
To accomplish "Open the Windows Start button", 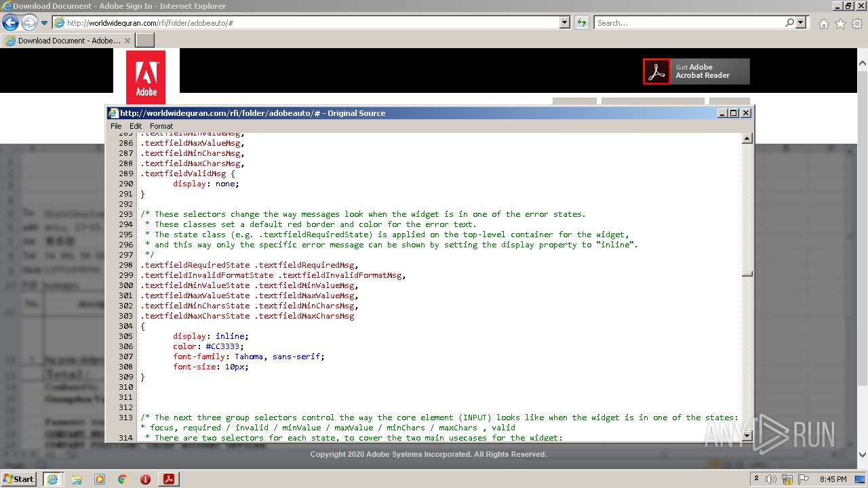I will [x=19, y=479].
